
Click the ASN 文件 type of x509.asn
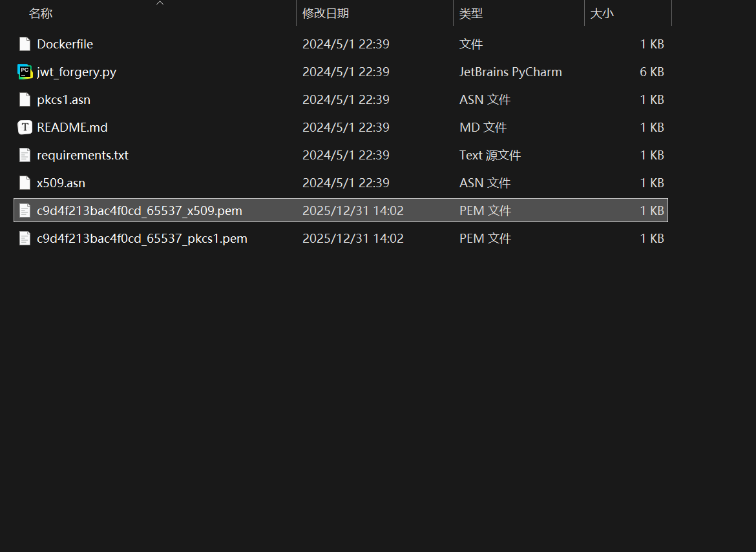pos(485,183)
